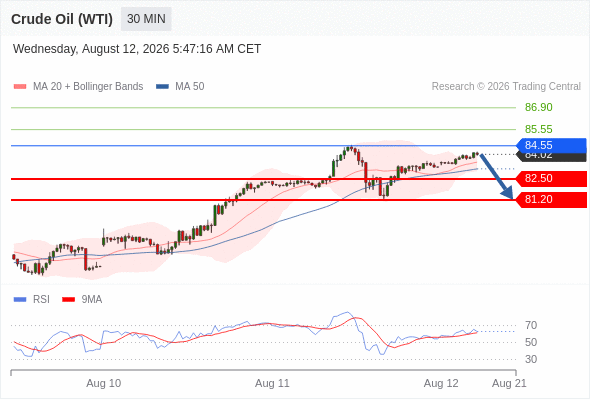
Task: Click the RSI legend swatch
Action: (x=20, y=300)
